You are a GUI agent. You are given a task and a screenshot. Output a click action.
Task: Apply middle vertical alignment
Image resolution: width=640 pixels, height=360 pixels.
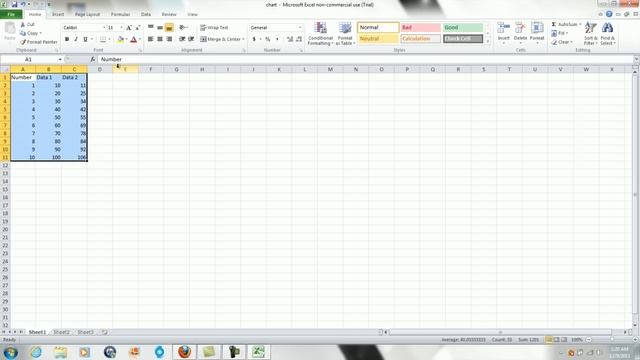tap(160, 27)
